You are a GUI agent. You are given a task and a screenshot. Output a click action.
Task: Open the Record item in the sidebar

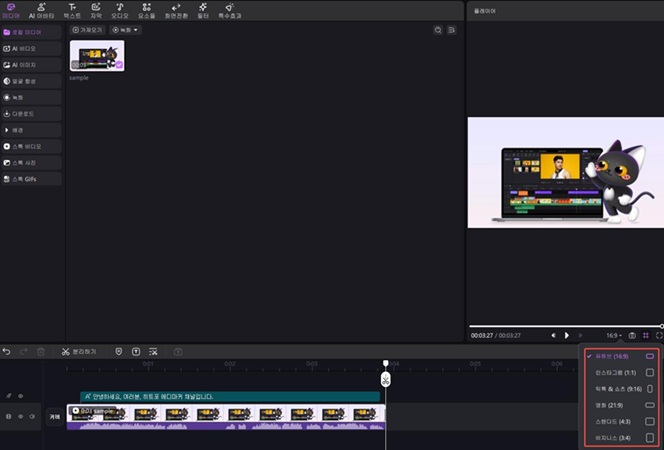(x=31, y=97)
